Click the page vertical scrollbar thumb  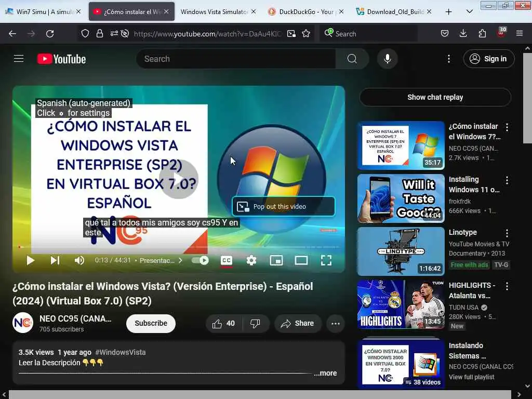(527, 98)
